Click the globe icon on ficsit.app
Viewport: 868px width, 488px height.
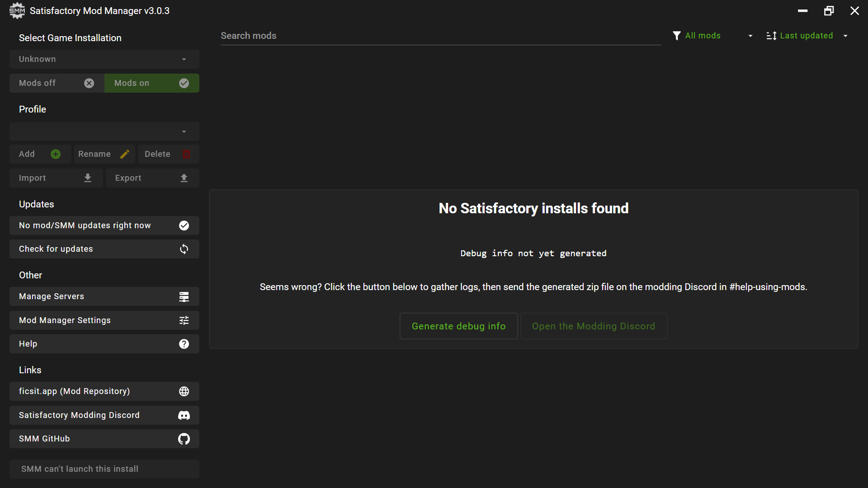[184, 391]
